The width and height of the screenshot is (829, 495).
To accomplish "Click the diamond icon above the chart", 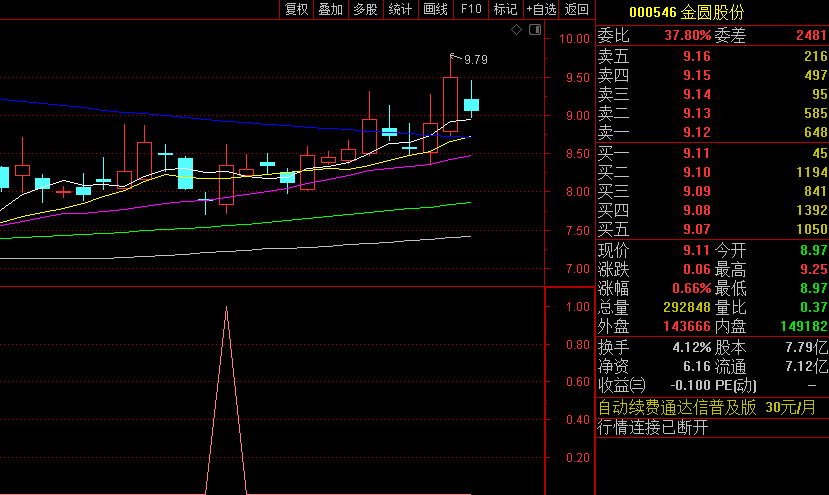I will pyautogui.click(x=517, y=30).
